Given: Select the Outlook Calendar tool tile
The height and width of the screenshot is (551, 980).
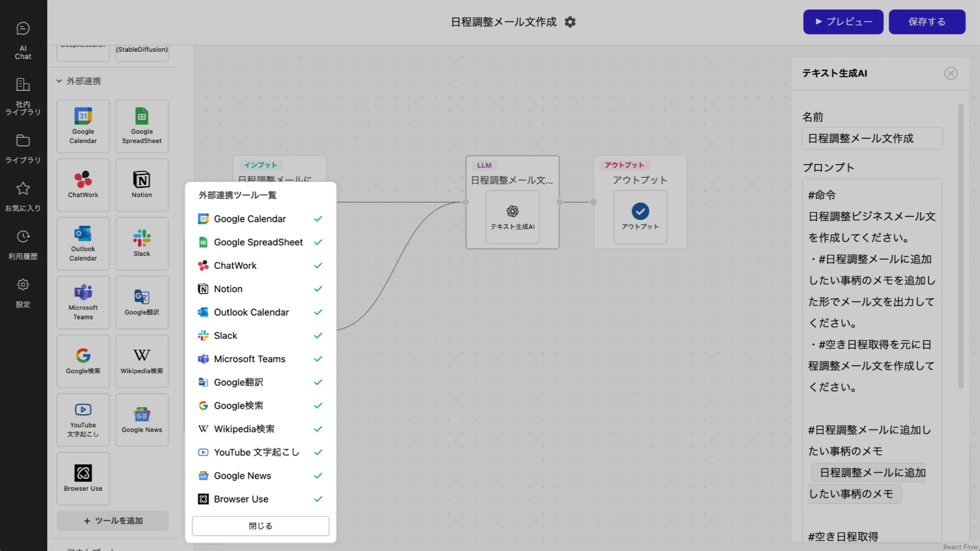Looking at the screenshot, I should point(83,244).
